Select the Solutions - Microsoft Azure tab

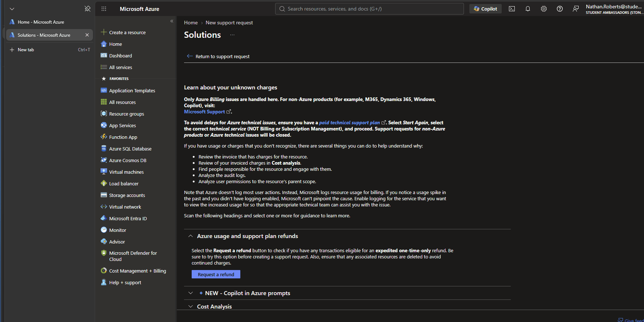(x=44, y=35)
